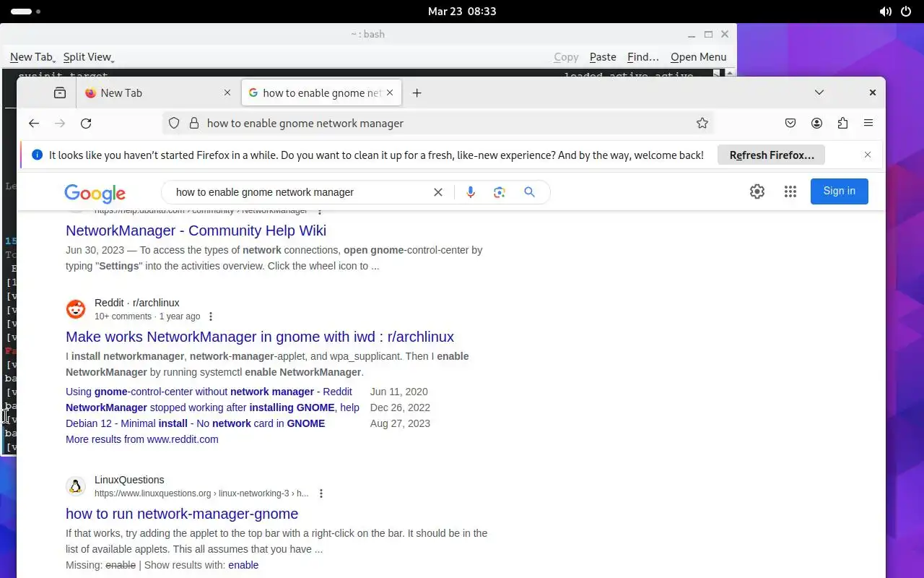Open a new tab with plus button

click(x=417, y=92)
